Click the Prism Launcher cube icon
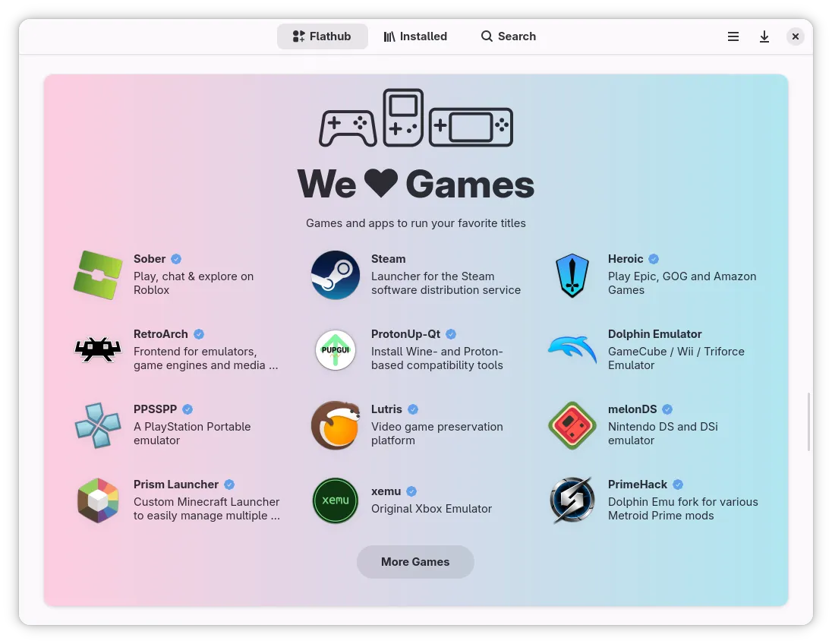This screenshot has height=644, width=832. pyautogui.click(x=98, y=500)
